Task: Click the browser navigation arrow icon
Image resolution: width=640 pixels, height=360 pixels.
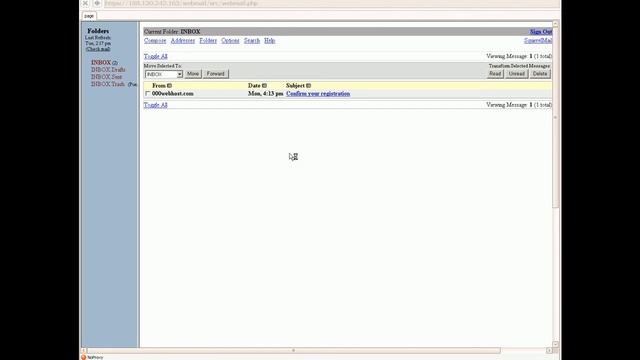Action: pos(97,3)
